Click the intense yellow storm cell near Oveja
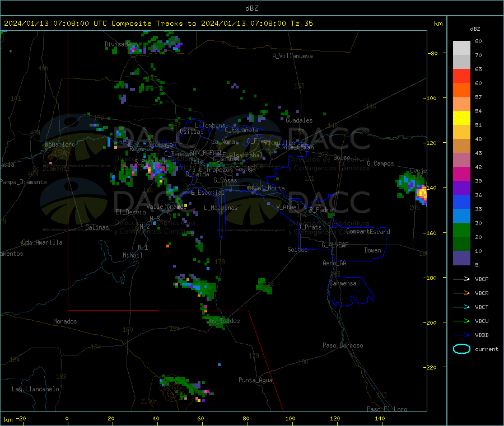The width and height of the screenshot is (504, 426). click(421, 194)
